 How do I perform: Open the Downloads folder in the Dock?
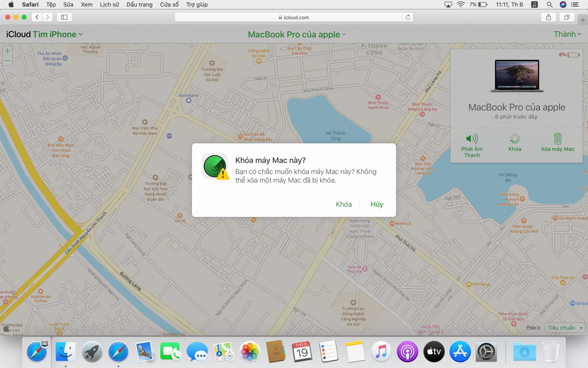(x=525, y=352)
